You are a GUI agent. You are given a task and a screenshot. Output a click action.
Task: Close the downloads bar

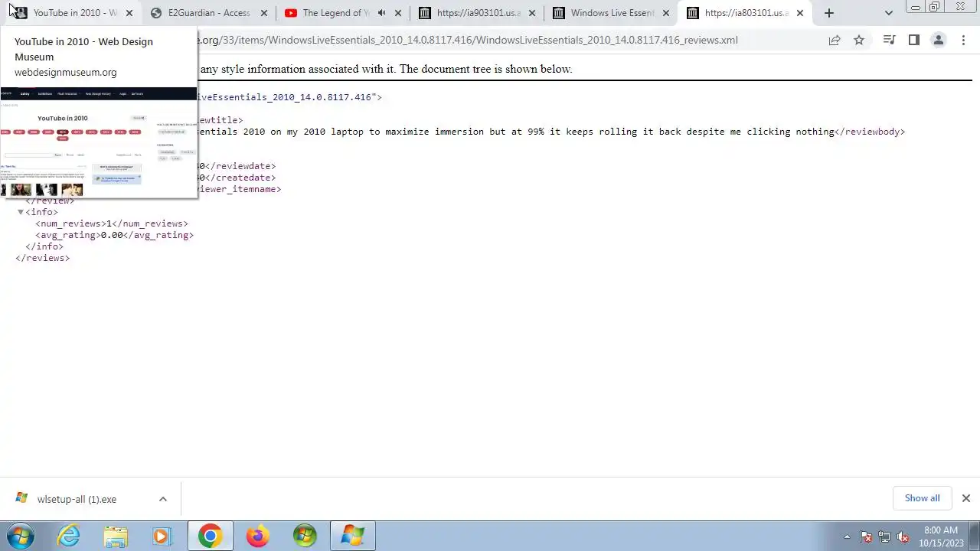[x=965, y=498]
